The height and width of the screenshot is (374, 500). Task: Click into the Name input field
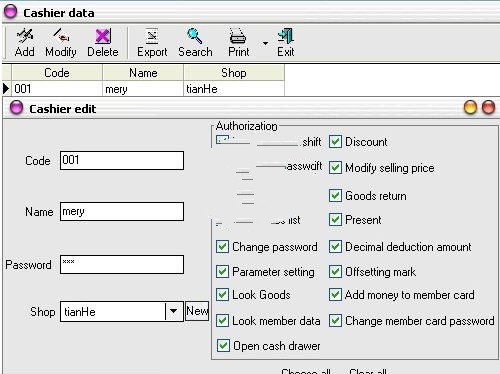[122, 211]
